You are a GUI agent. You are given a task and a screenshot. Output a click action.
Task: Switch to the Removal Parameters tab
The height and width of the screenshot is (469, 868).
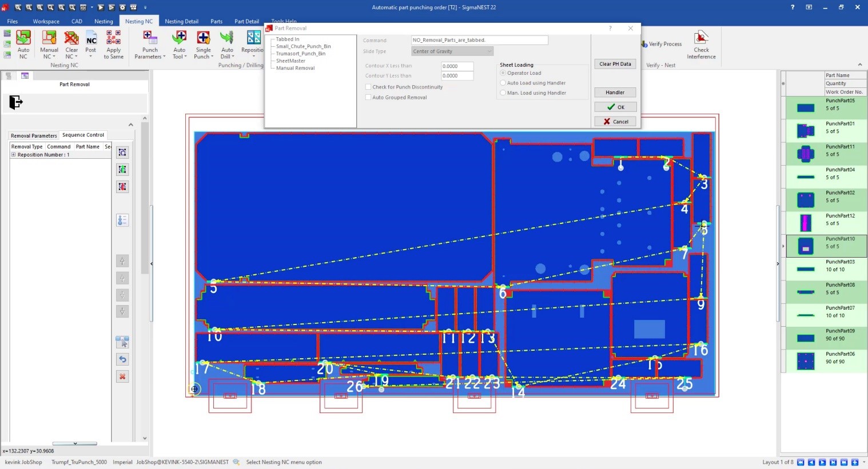point(33,135)
